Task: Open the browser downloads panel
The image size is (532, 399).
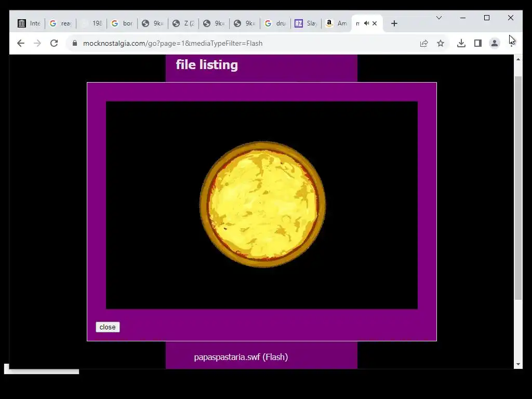Action: 461,44
